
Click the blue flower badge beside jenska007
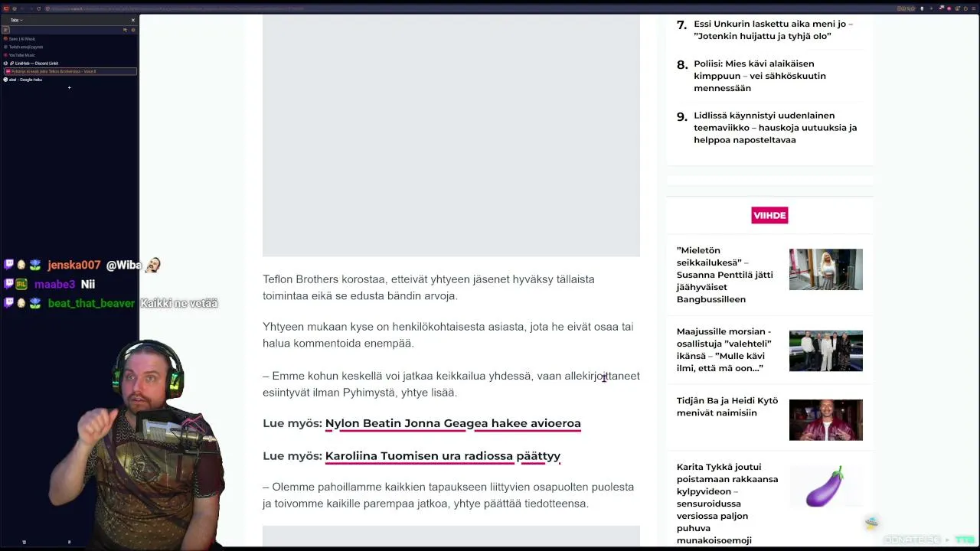35,265
